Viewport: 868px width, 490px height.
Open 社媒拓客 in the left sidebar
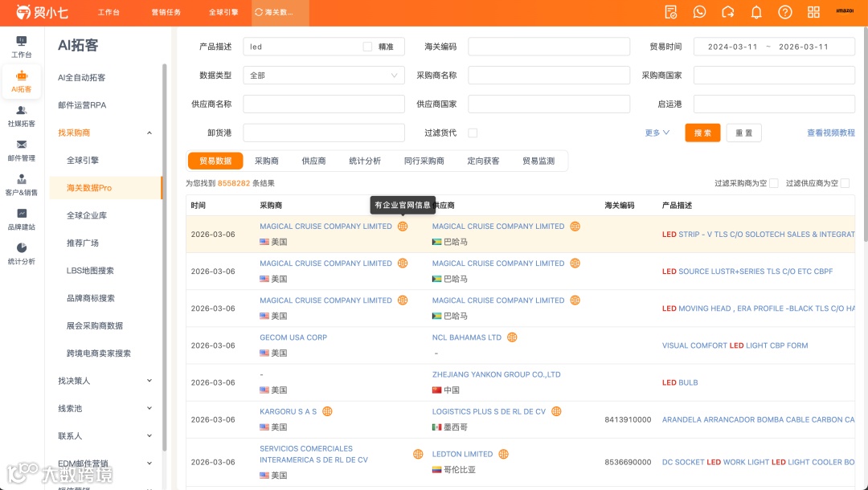[21, 116]
